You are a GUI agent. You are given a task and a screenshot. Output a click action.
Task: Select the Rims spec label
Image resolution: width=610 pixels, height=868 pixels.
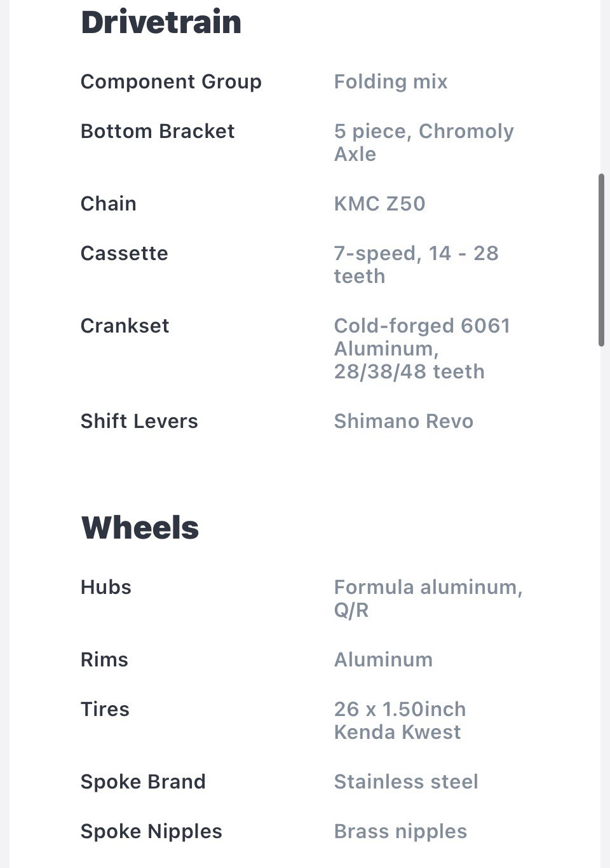coord(104,659)
